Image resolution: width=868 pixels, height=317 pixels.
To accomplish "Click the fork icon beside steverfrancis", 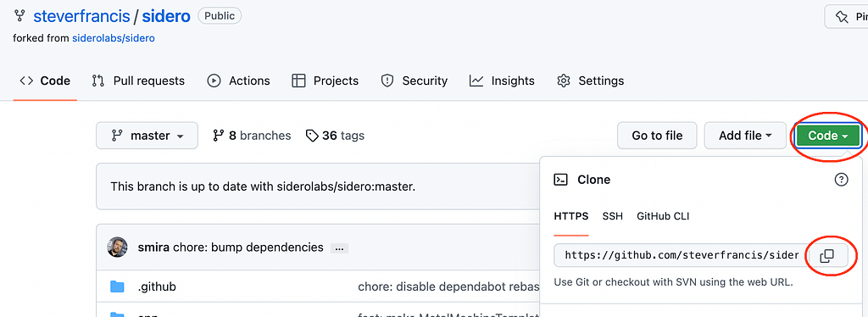I will pyautogui.click(x=20, y=16).
